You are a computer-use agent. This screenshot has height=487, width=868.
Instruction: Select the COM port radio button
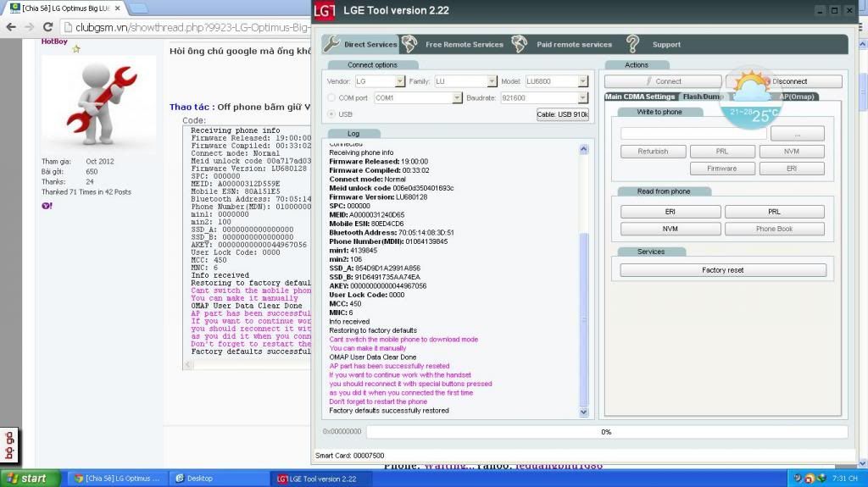(331, 97)
